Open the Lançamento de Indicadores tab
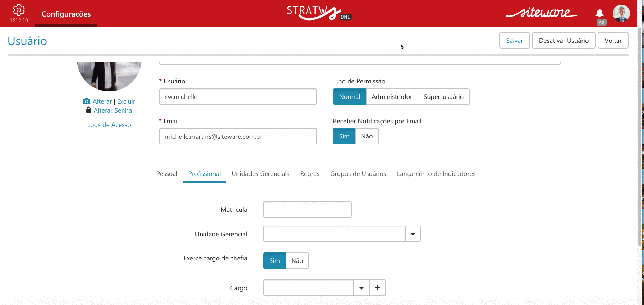 coord(436,174)
